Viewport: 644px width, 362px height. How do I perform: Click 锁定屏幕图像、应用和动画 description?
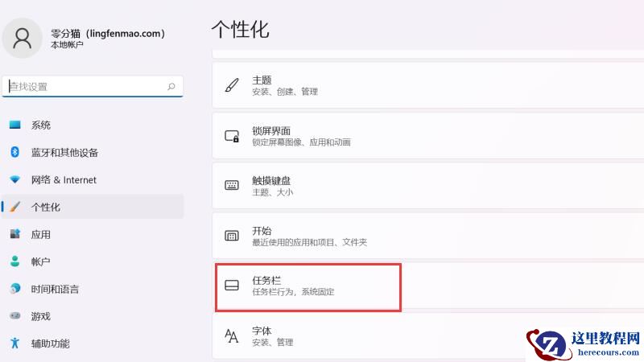point(301,142)
